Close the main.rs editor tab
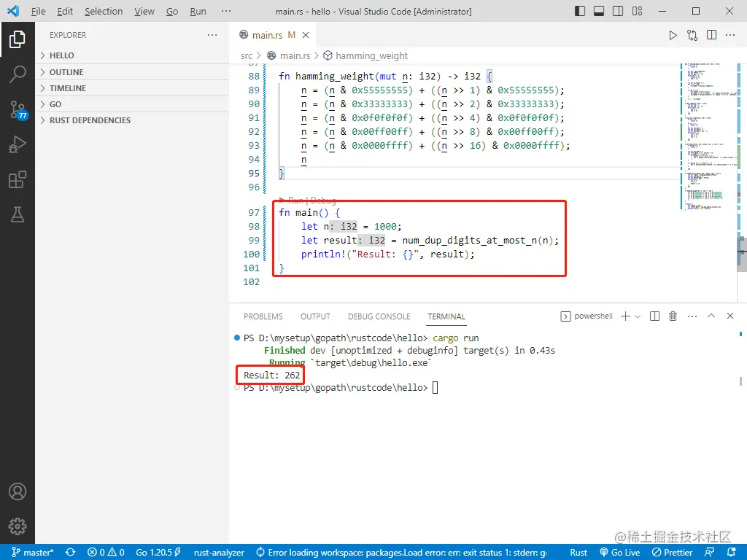The image size is (747, 560). point(306,35)
